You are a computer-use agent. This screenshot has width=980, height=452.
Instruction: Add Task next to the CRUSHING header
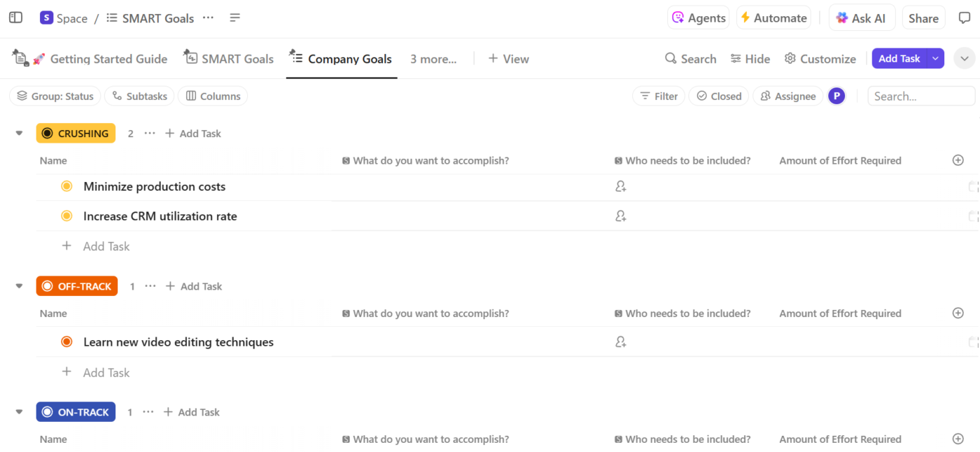[x=193, y=134]
